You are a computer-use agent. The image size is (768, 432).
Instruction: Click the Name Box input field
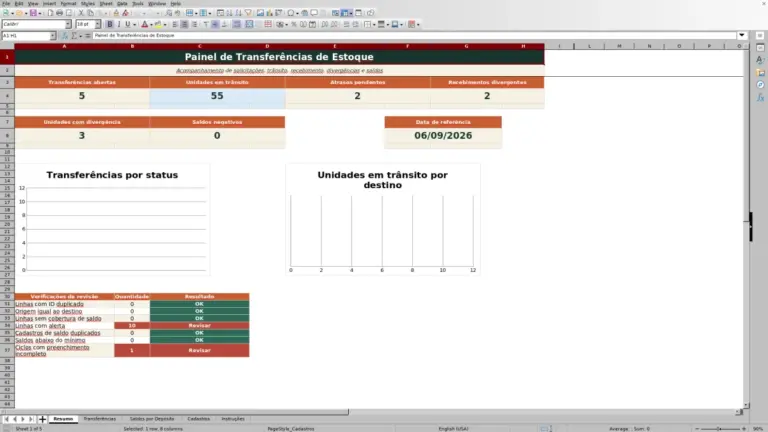(x=25, y=36)
